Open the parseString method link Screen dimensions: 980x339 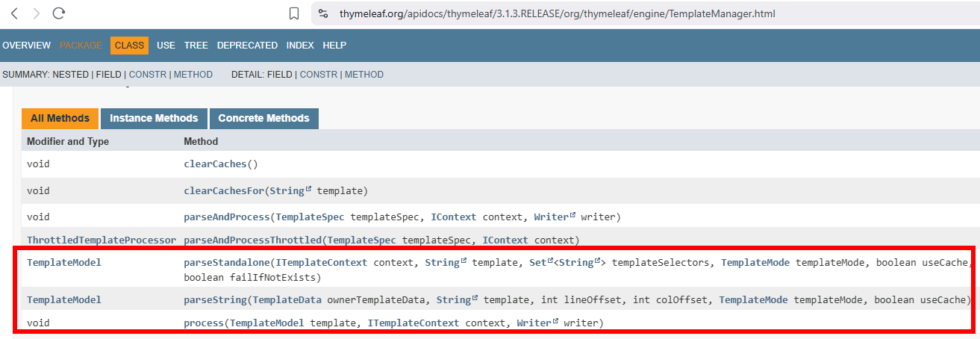(216, 300)
